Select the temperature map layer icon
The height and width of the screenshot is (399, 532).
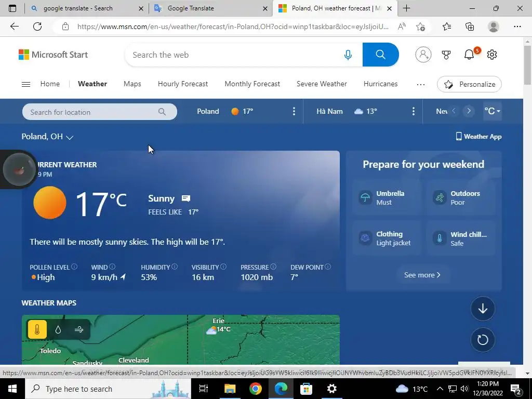[x=37, y=329]
